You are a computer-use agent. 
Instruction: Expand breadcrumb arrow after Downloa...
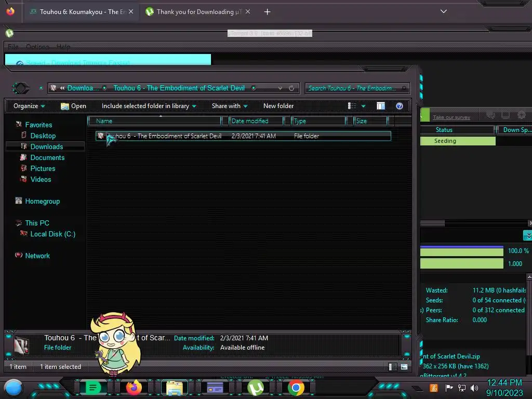(105, 88)
